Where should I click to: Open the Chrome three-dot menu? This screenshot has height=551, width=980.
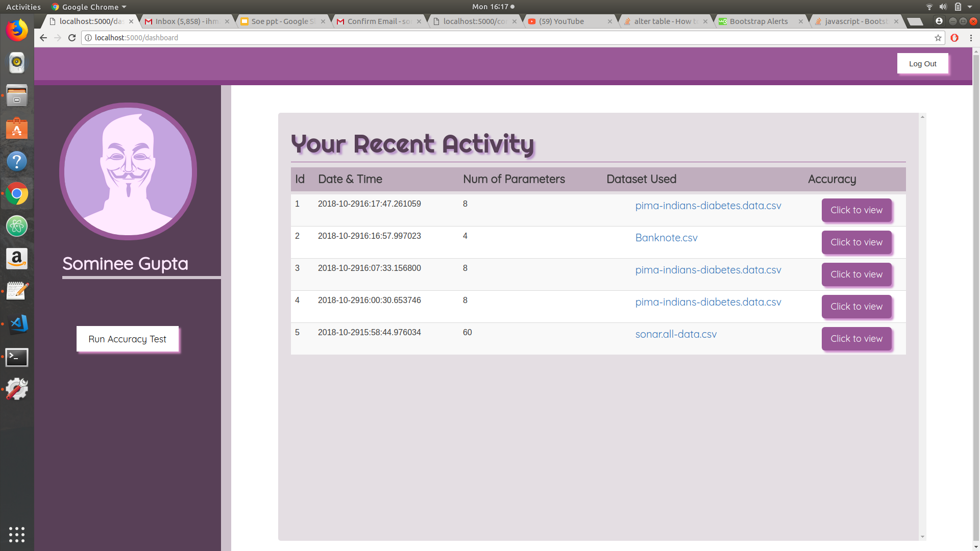pos(970,38)
